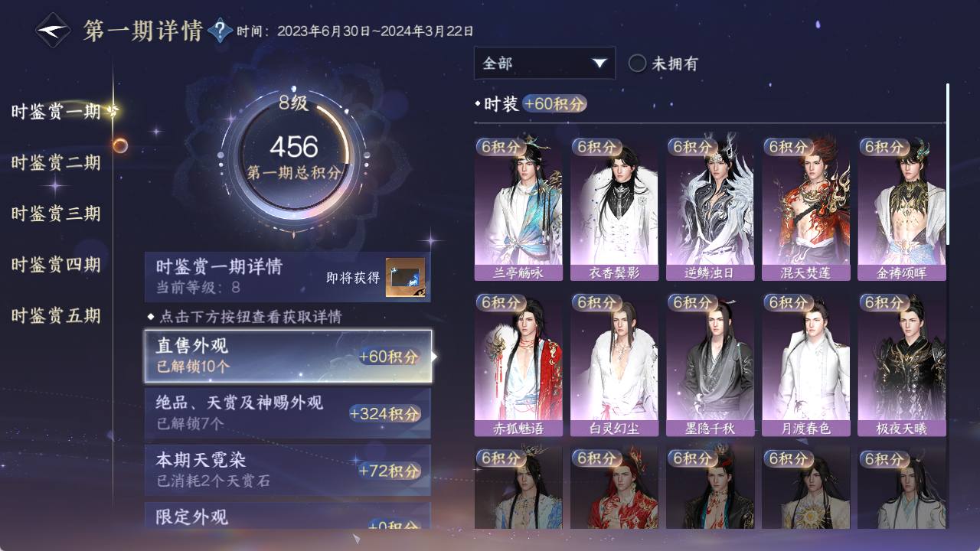Switch to the 时鉴赏二期 tab
The height and width of the screenshot is (551, 980).
click(56, 162)
